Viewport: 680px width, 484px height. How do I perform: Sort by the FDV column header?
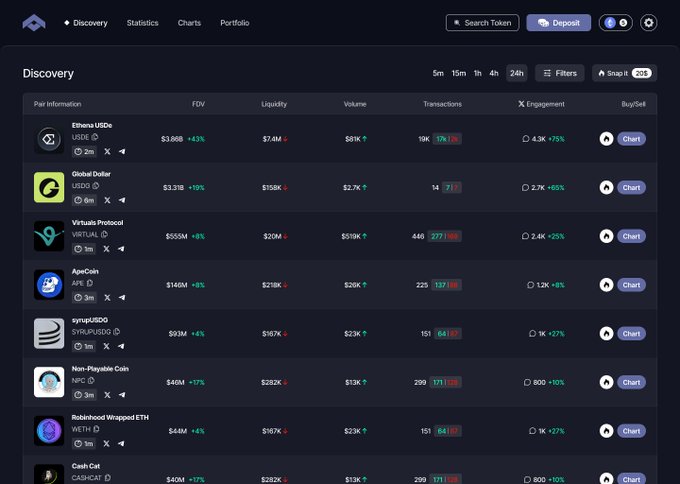198,104
